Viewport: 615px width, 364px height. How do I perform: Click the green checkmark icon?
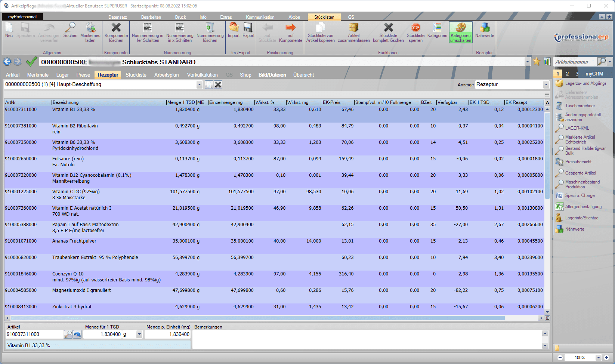click(31, 61)
